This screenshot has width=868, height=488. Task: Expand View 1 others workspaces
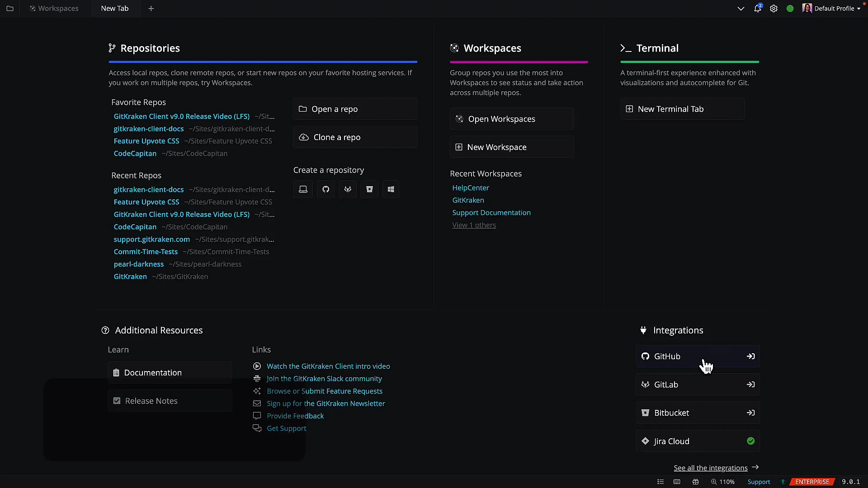tap(474, 225)
